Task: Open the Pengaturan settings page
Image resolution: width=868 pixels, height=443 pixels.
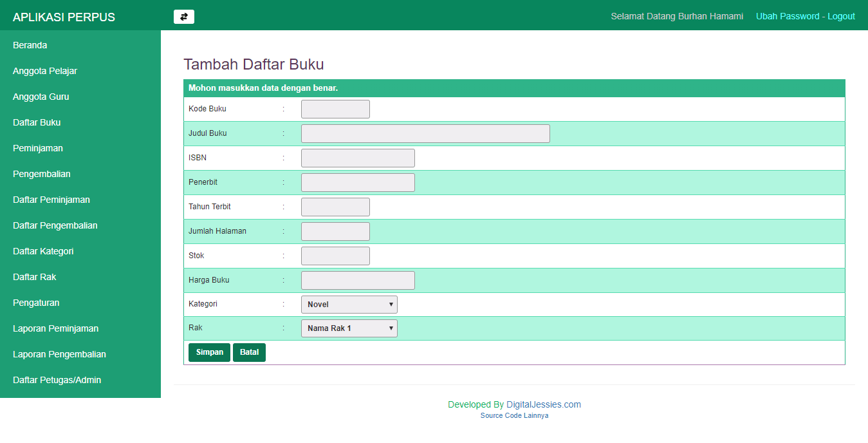Action: click(35, 303)
